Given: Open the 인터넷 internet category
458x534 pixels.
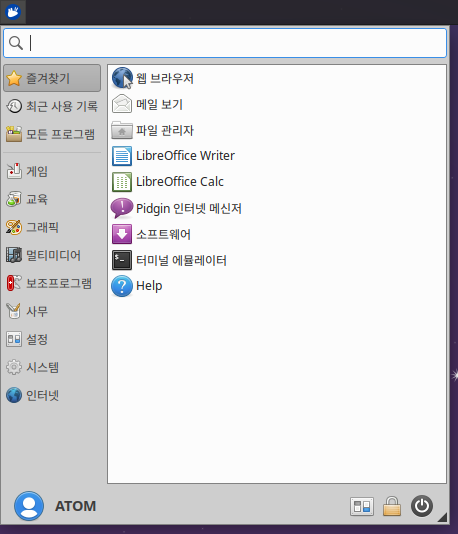Looking at the screenshot, I should 52,395.
